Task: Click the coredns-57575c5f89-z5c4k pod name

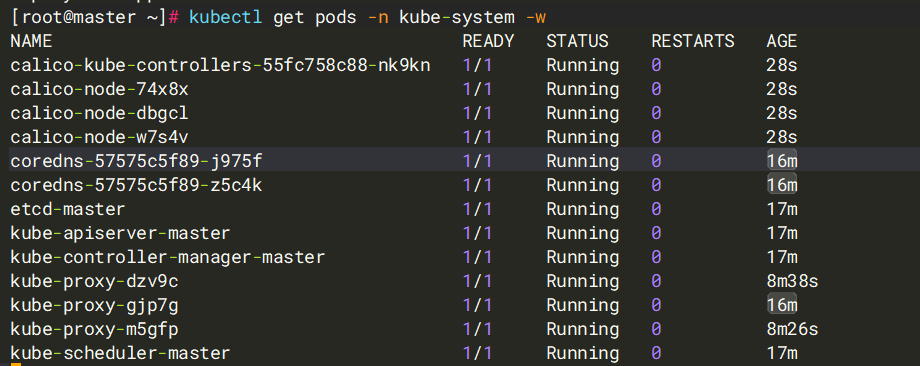Action: pos(136,185)
